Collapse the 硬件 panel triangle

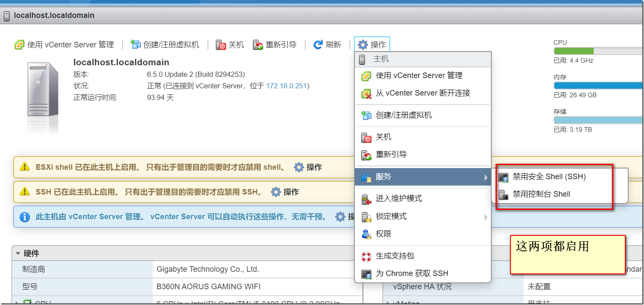(x=18, y=253)
